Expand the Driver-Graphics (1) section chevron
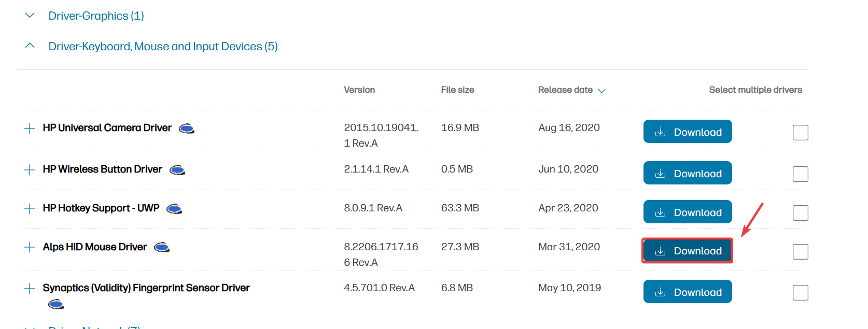 click(30, 16)
